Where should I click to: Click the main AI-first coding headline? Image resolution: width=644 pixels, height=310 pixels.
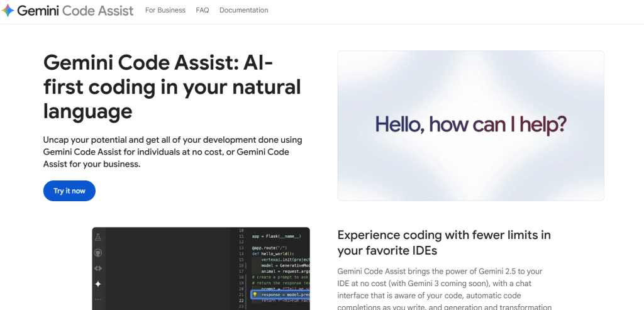pyautogui.click(x=172, y=87)
